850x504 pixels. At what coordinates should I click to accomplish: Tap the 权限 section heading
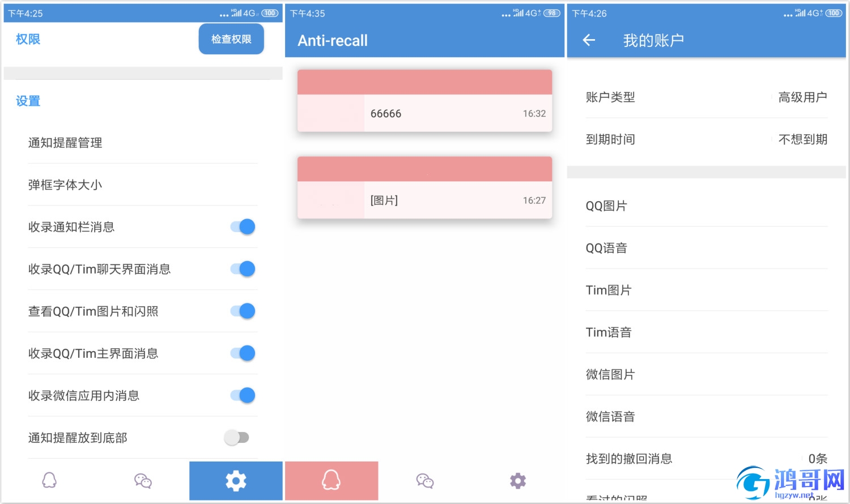coord(28,39)
